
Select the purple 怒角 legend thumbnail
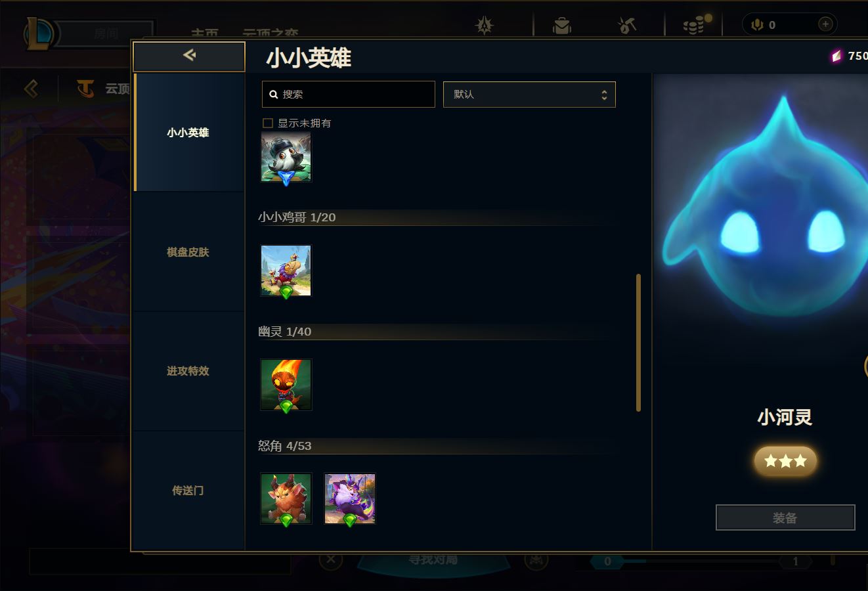350,499
